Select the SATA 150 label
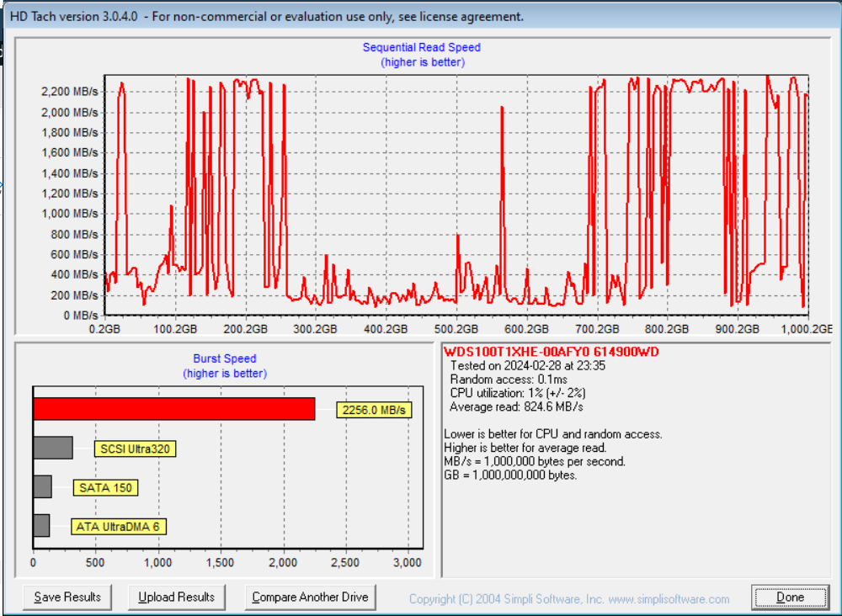Viewport: 842px width, 616px height. click(x=104, y=487)
